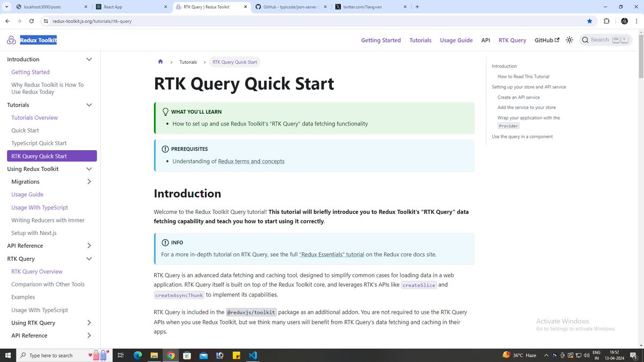Switch to the React App tab
This screenshot has width=644, height=362.
[131, 7]
